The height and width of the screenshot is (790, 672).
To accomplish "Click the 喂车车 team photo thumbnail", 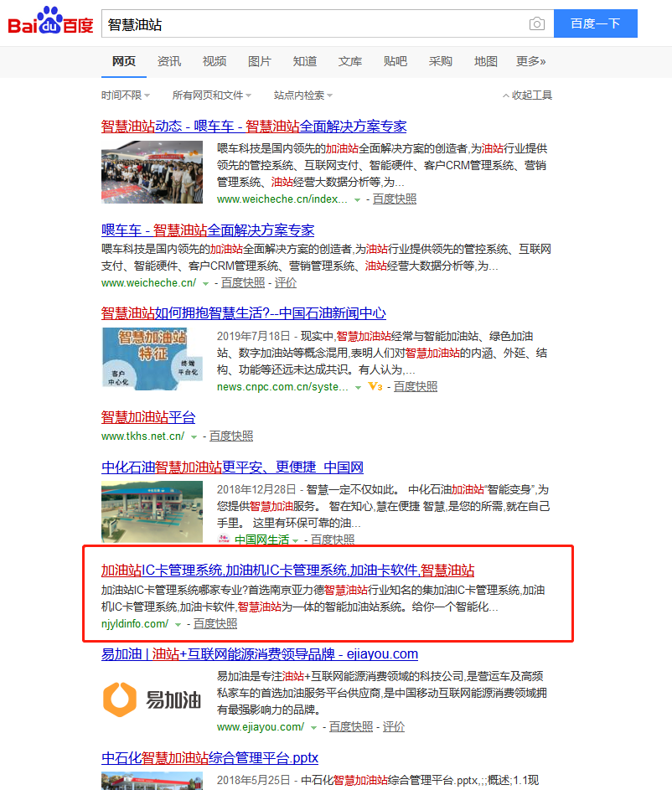I will (x=152, y=173).
